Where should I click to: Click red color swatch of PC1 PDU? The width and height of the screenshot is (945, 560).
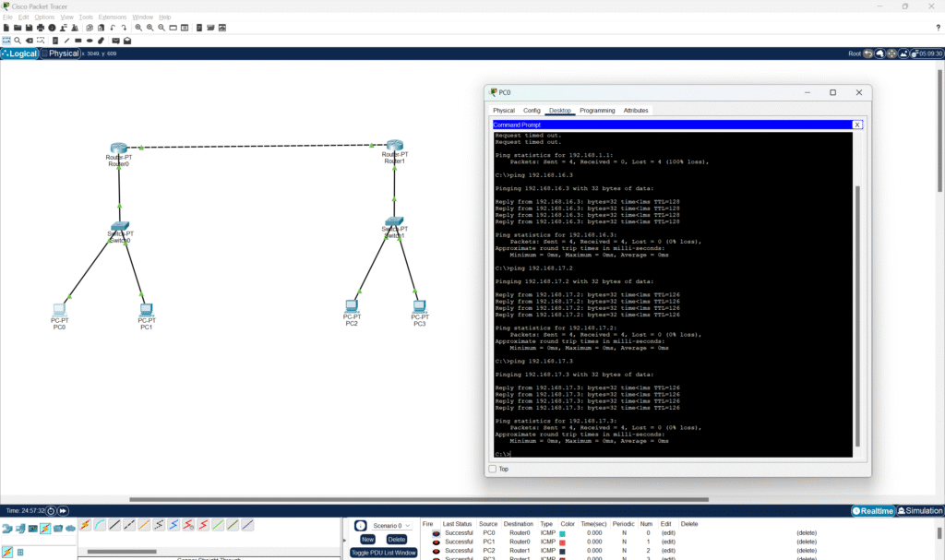pos(562,542)
